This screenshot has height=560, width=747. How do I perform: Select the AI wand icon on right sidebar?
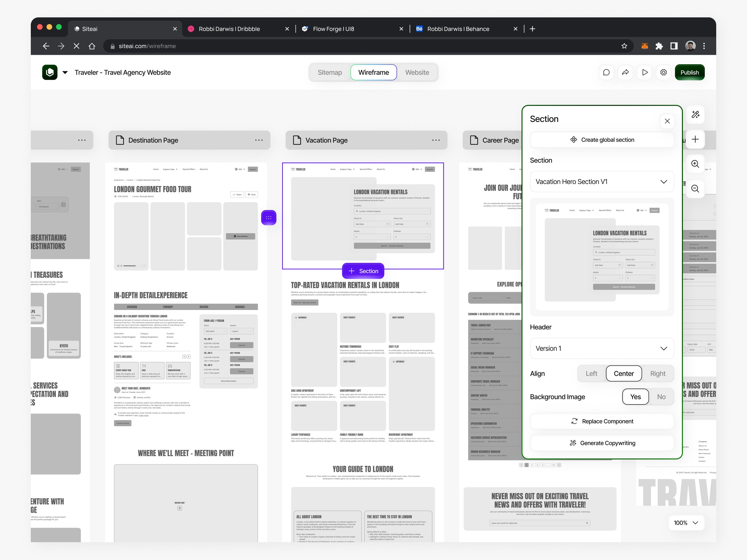[696, 114]
